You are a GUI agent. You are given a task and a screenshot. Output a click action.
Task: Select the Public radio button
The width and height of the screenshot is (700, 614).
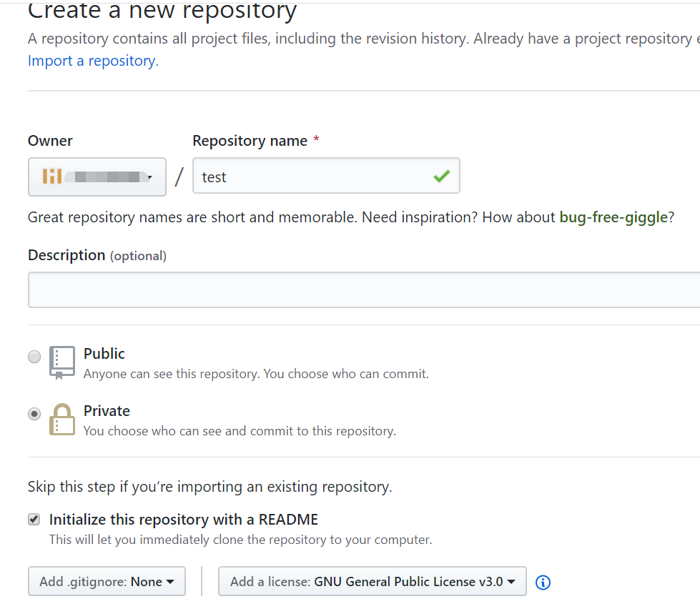[x=34, y=357]
